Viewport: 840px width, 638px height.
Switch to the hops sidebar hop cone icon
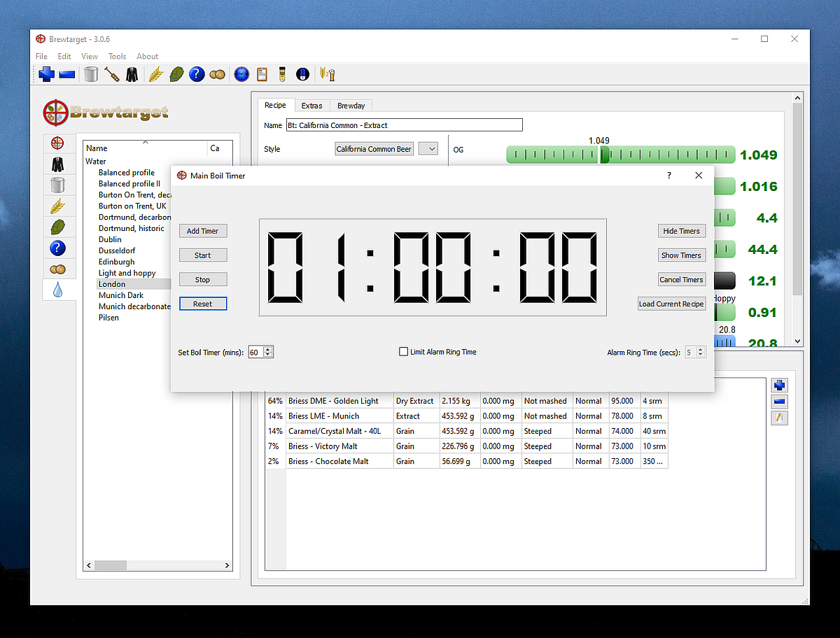coord(57,227)
